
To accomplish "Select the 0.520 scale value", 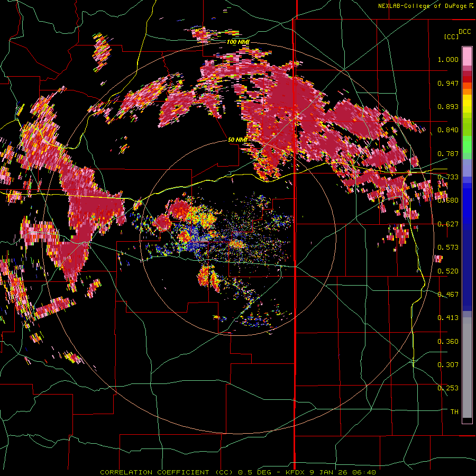I will (x=448, y=271).
